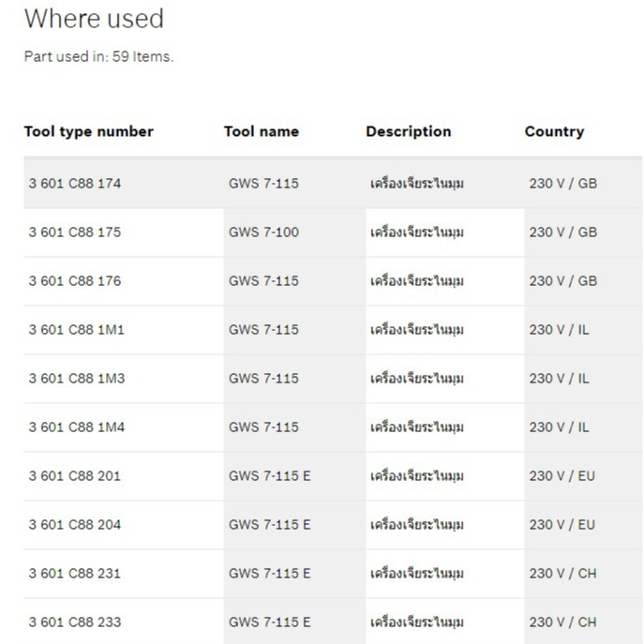The width and height of the screenshot is (644, 644).
Task: Select row 3 601 C88 176
Action: coord(333,281)
